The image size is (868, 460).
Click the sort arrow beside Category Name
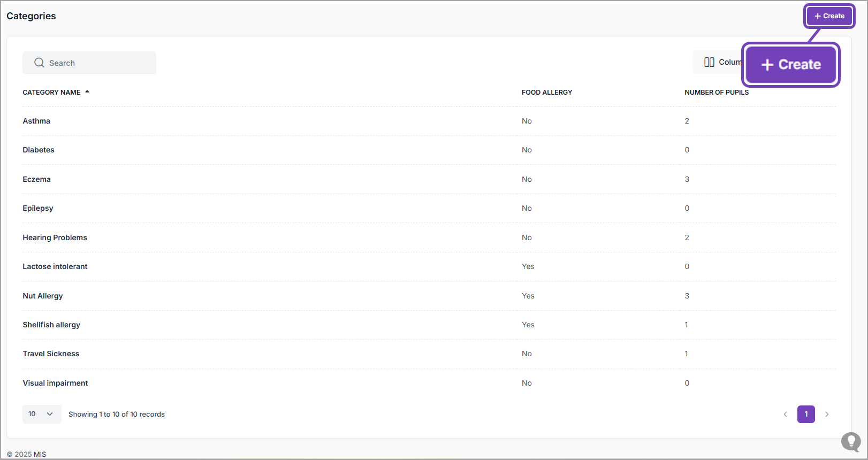pos(87,92)
